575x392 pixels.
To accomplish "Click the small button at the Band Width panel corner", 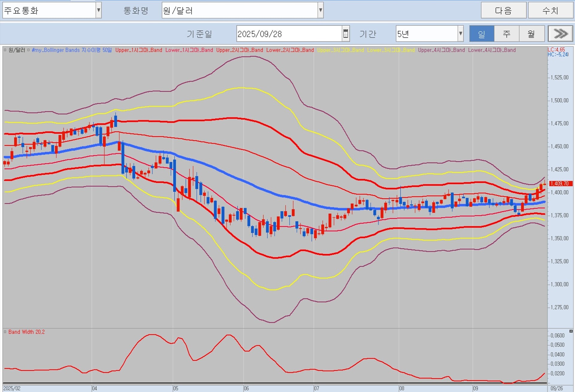I will (x=571, y=331).
